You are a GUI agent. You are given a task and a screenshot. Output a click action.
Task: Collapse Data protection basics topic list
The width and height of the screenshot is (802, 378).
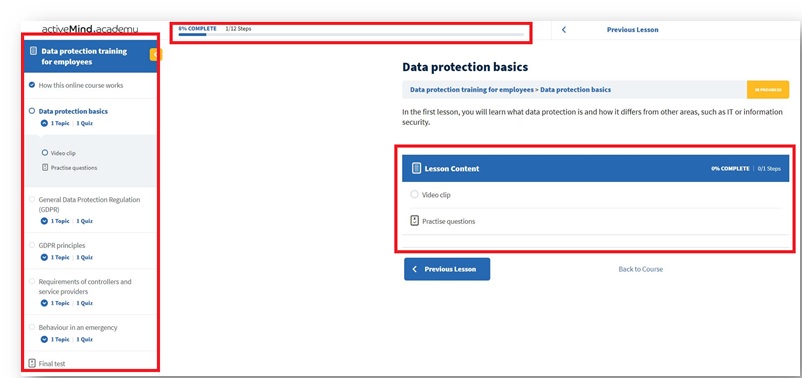pyautogui.click(x=44, y=123)
